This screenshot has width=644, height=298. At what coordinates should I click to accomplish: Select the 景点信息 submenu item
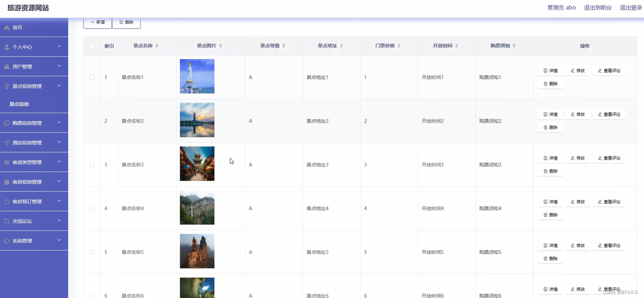[34, 104]
